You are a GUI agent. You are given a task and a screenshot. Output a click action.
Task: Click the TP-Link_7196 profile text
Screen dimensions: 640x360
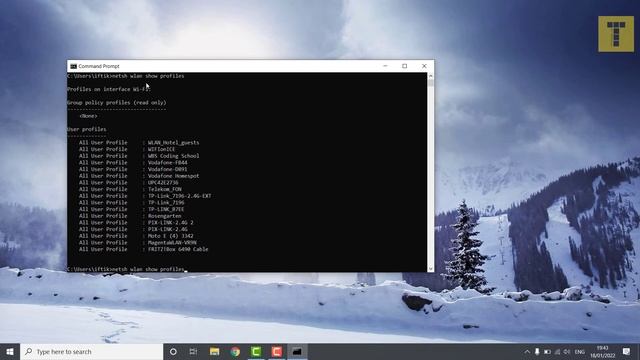tap(166, 202)
